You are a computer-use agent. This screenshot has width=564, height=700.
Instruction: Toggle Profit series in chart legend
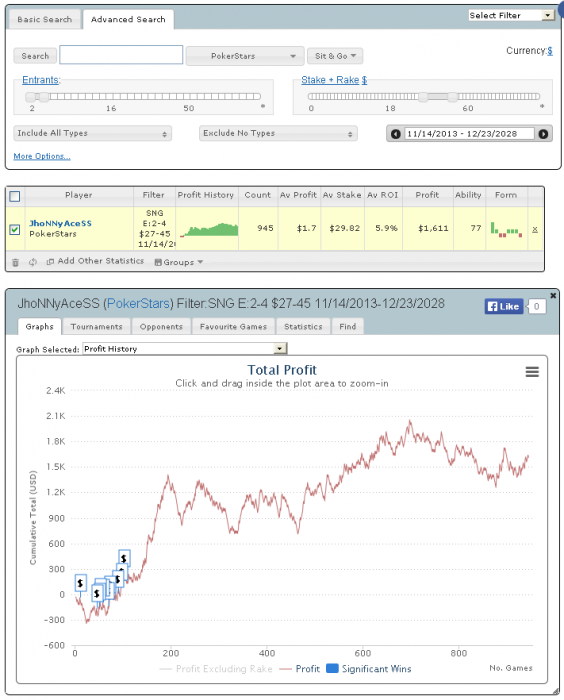click(x=299, y=669)
